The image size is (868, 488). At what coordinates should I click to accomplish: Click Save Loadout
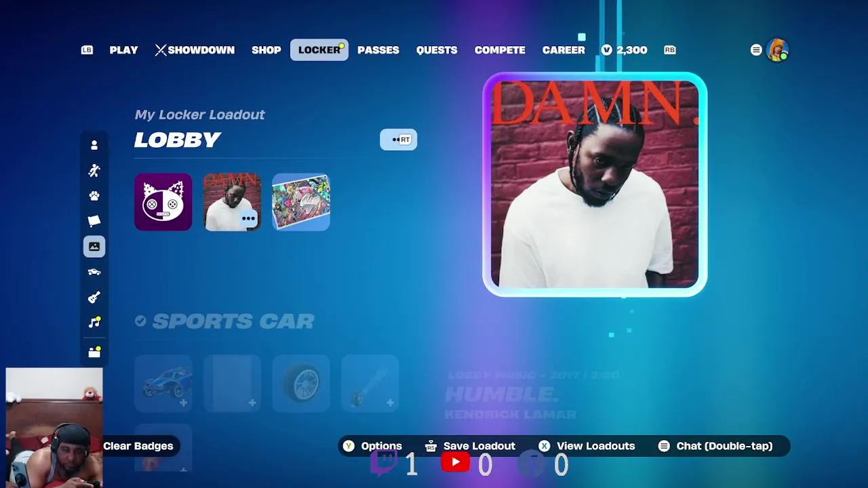[x=479, y=446]
